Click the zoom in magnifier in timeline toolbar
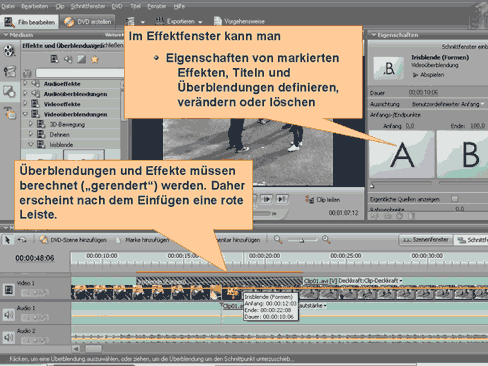The height and width of the screenshot is (366, 488). 326,239
